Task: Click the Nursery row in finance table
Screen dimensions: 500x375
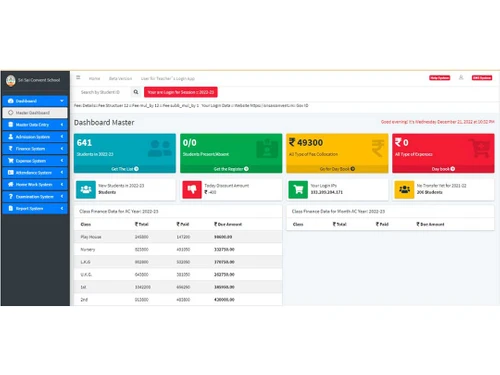Action: tap(178, 249)
